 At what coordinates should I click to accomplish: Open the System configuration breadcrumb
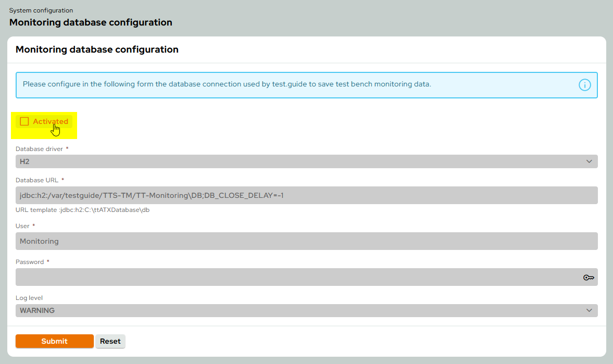click(x=40, y=10)
